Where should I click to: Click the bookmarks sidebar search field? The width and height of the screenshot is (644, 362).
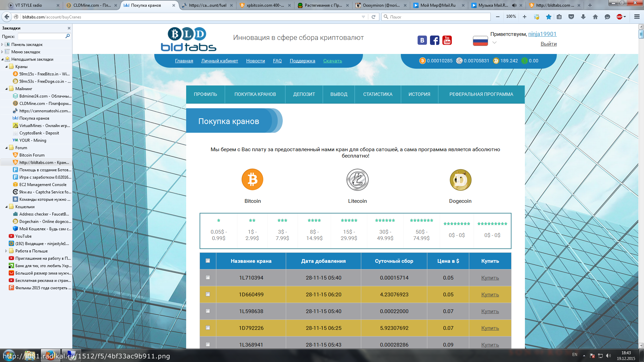[x=41, y=36]
